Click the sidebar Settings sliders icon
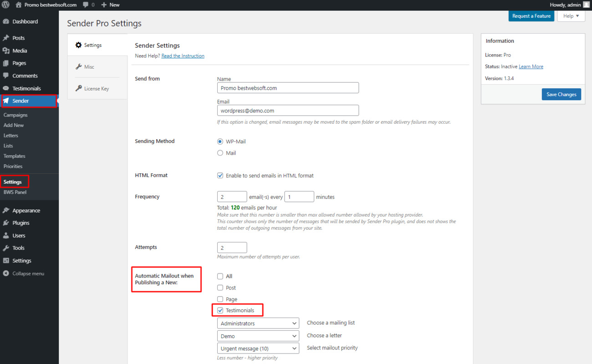 pyautogui.click(x=6, y=261)
